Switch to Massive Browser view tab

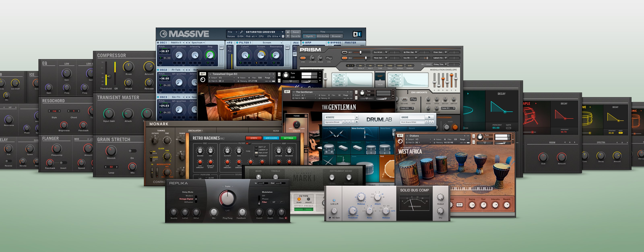[336, 36]
